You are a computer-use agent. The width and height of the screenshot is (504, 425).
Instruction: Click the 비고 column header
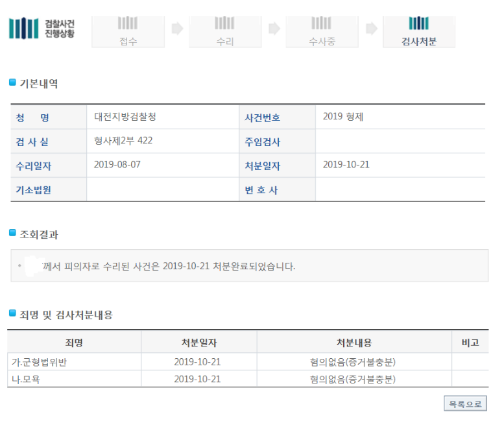pos(470,343)
